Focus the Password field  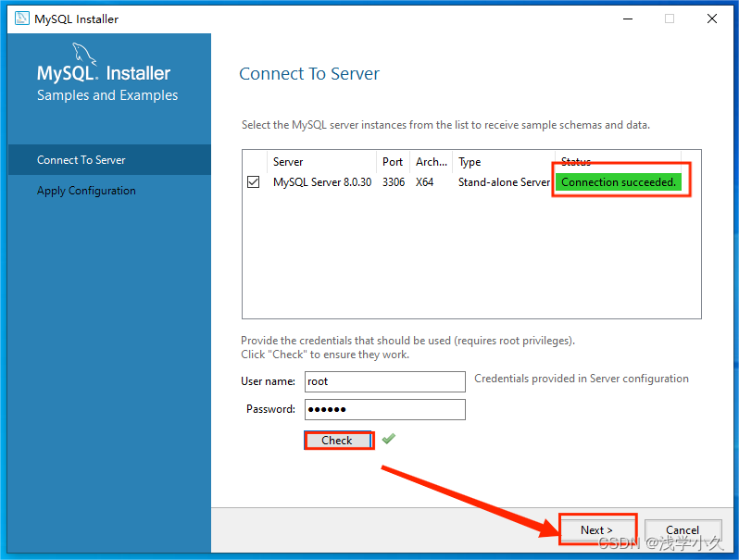[385, 409]
